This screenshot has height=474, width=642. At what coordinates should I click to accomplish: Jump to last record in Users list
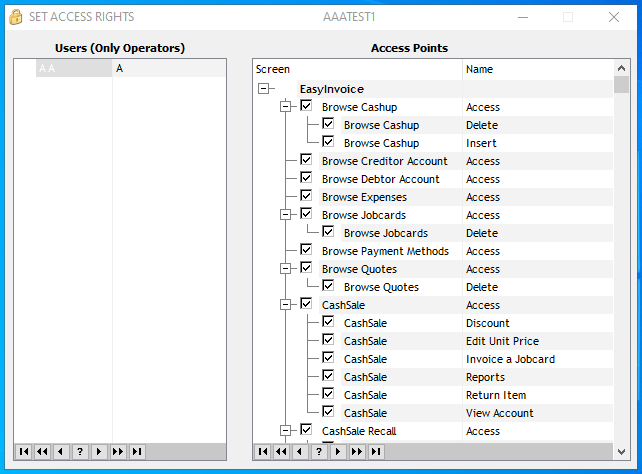[137, 451]
